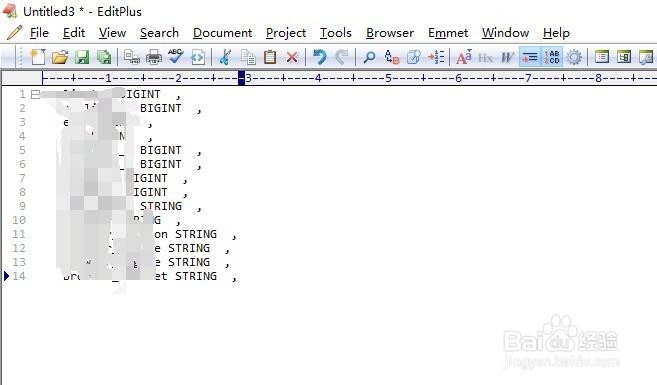Click the Hex Viewer icon
This screenshot has height=385, width=657.
(485, 57)
